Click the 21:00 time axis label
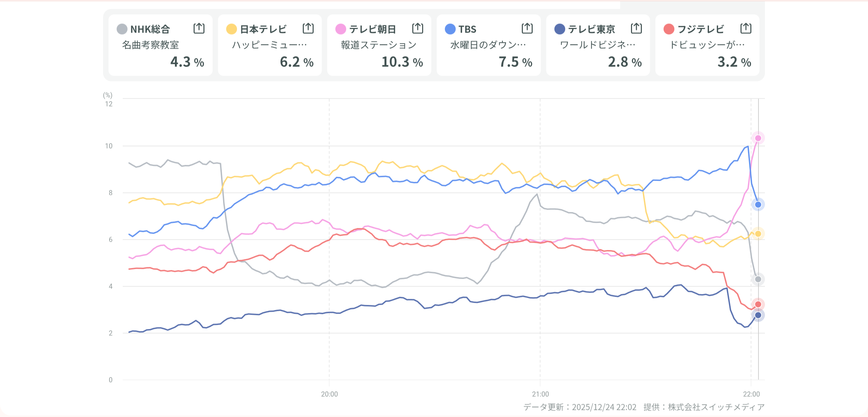 tap(540, 394)
